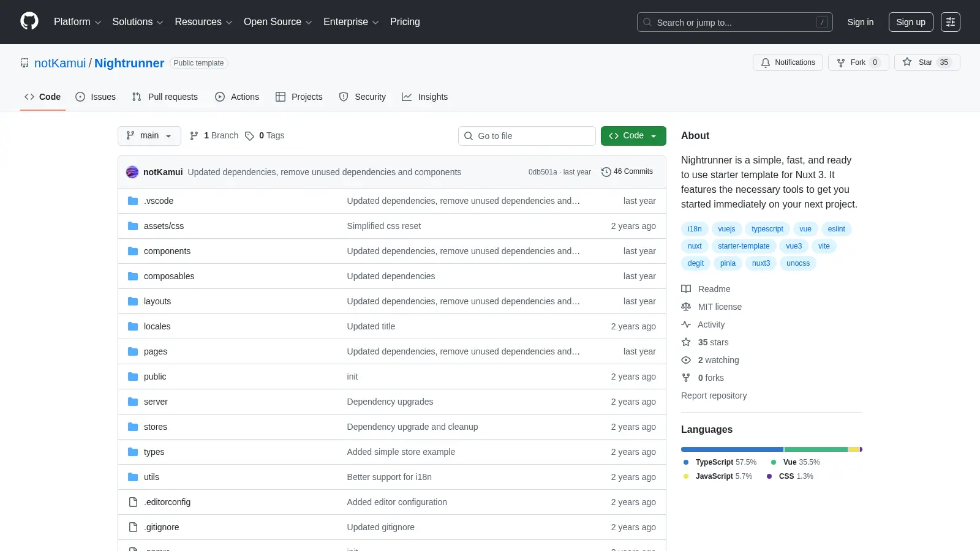The width and height of the screenshot is (980, 551).
Task: Open the 1 Branch link
Action: [214, 136]
